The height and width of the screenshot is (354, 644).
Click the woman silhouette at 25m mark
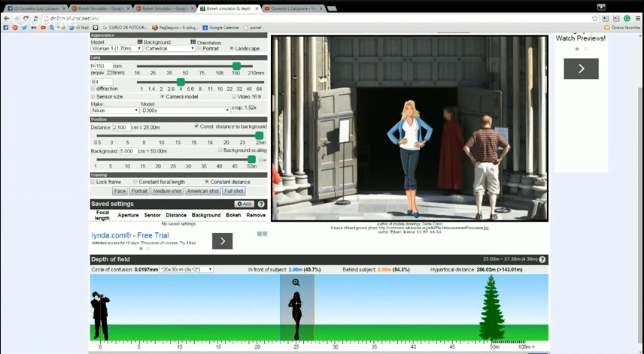click(x=296, y=316)
